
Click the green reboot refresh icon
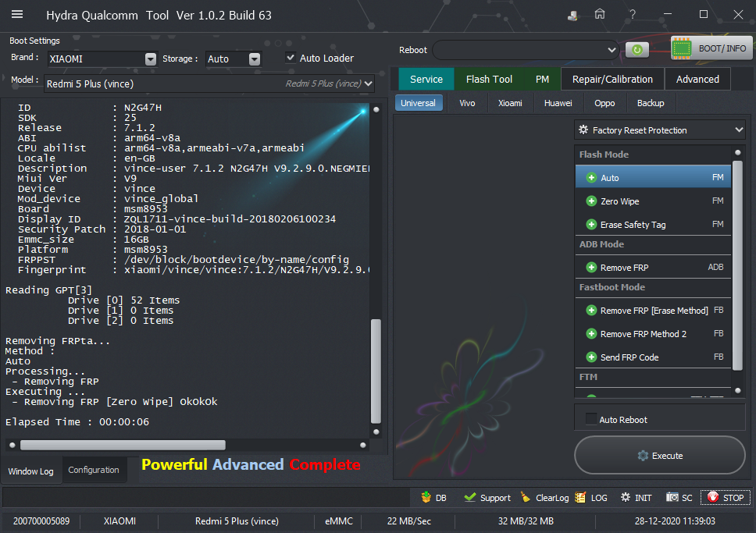tap(637, 50)
